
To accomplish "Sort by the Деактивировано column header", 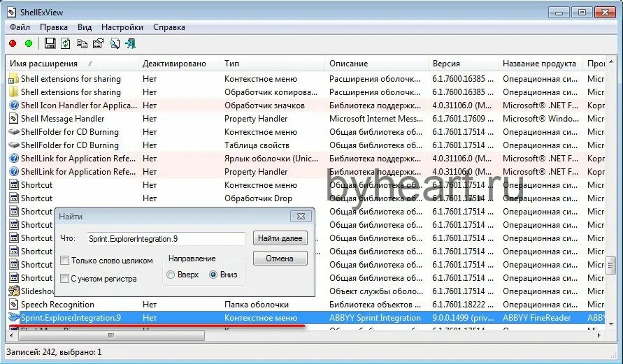I will click(x=179, y=64).
